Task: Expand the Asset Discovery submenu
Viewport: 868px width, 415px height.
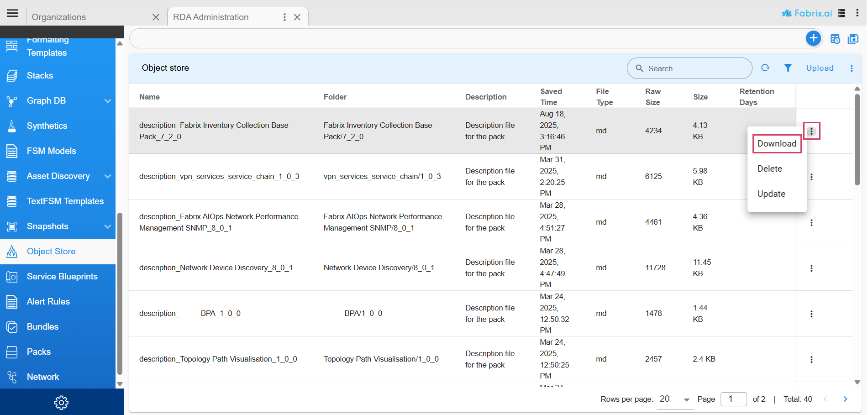Action: pos(108,176)
